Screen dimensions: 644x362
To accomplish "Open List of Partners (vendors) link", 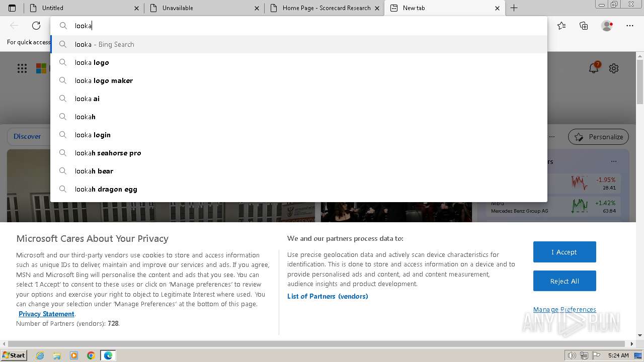I will click(x=328, y=296).
